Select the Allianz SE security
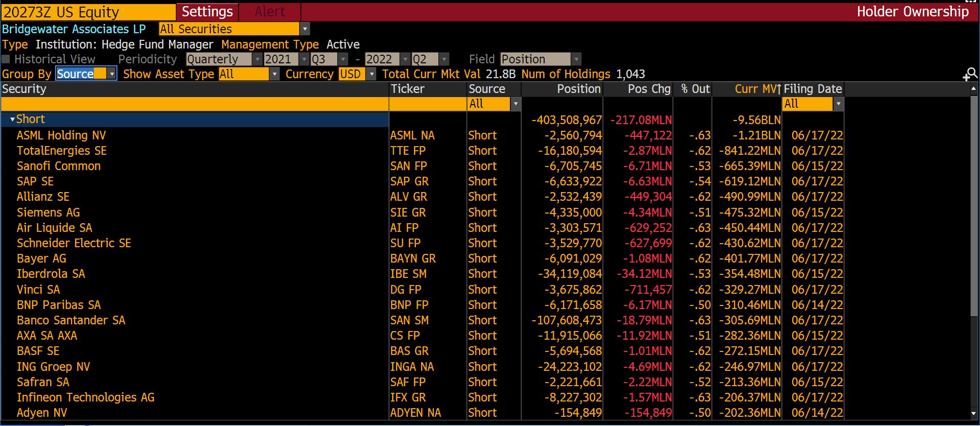Viewport: 980px width, 426px height. 43,197
